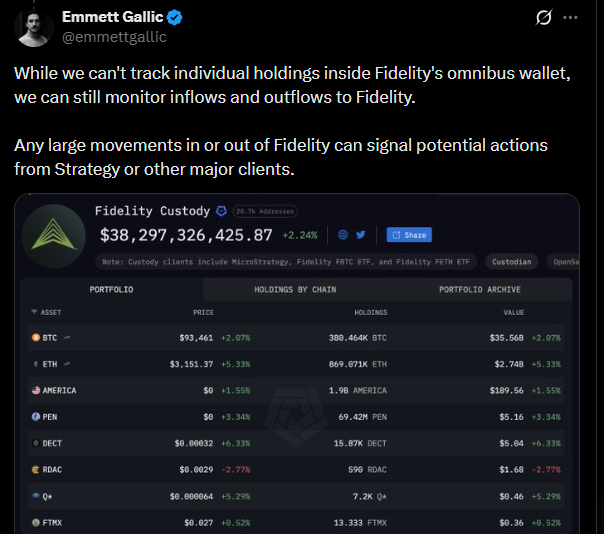Click the AMERICA token flag icon
604x534 pixels.
[35, 390]
